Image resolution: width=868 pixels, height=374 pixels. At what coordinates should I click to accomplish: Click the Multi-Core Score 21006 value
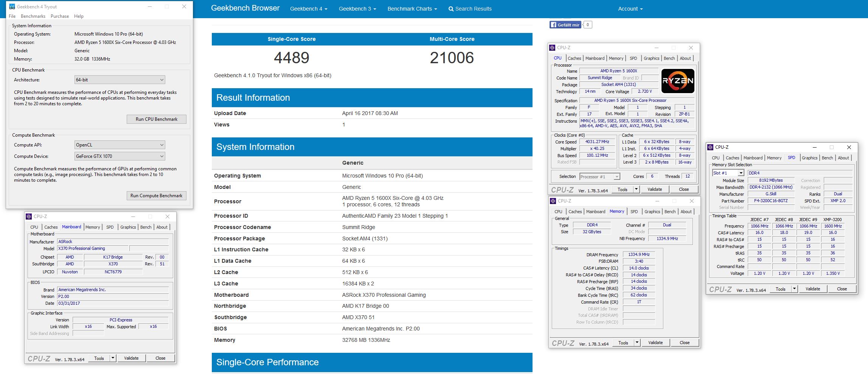pos(452,58)
